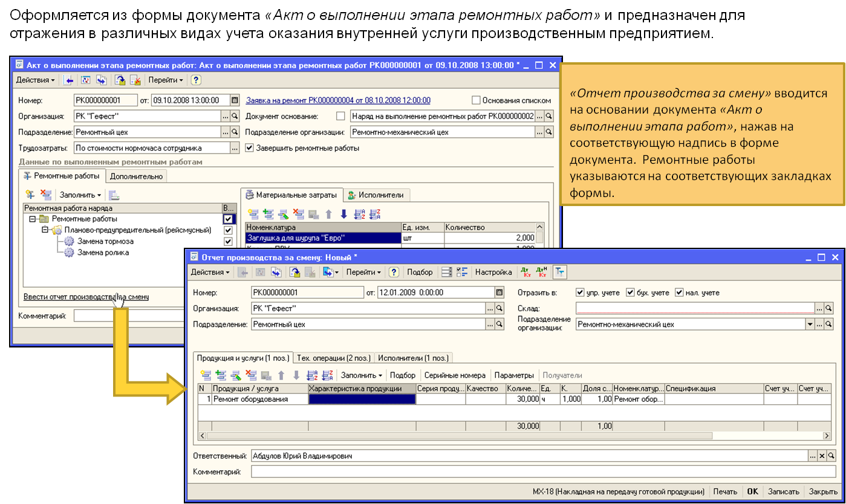
Task: Clear Ответственный field with the X button
Action: [x=822, y=456]
